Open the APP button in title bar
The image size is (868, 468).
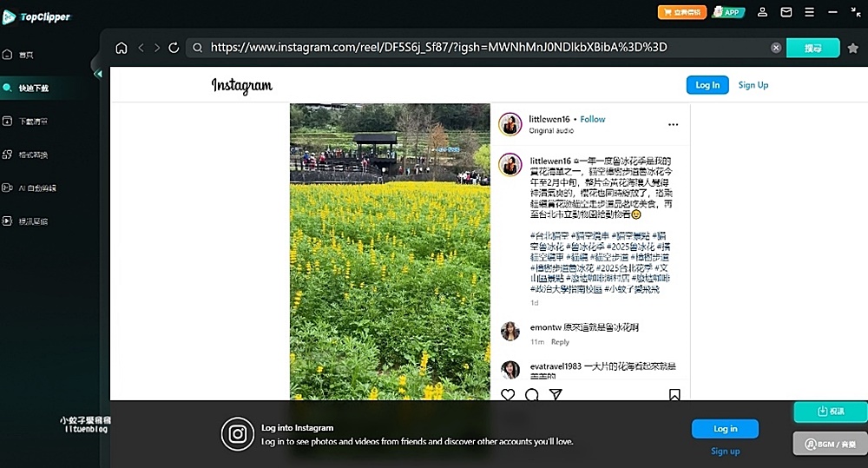[x=728, y=12]
